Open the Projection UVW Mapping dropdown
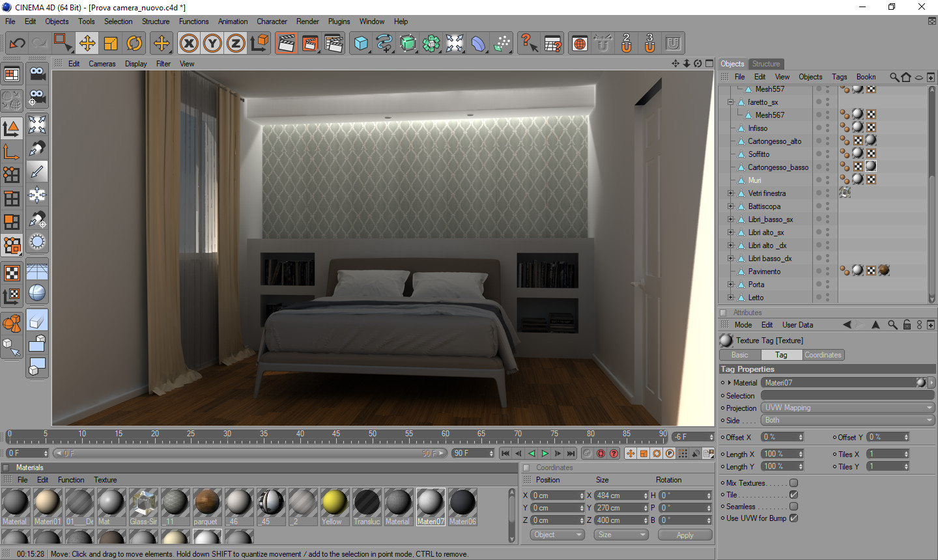The image size is (938, 560). [x=848, y=408]
